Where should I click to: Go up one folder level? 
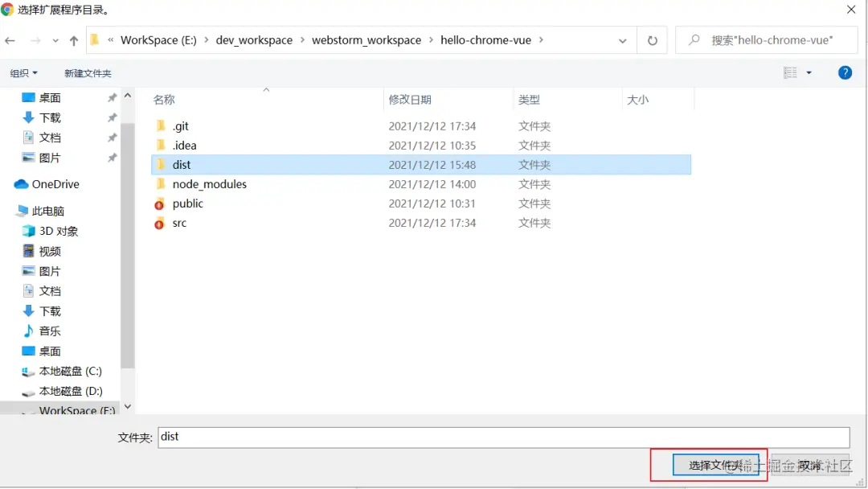(74, 40)
